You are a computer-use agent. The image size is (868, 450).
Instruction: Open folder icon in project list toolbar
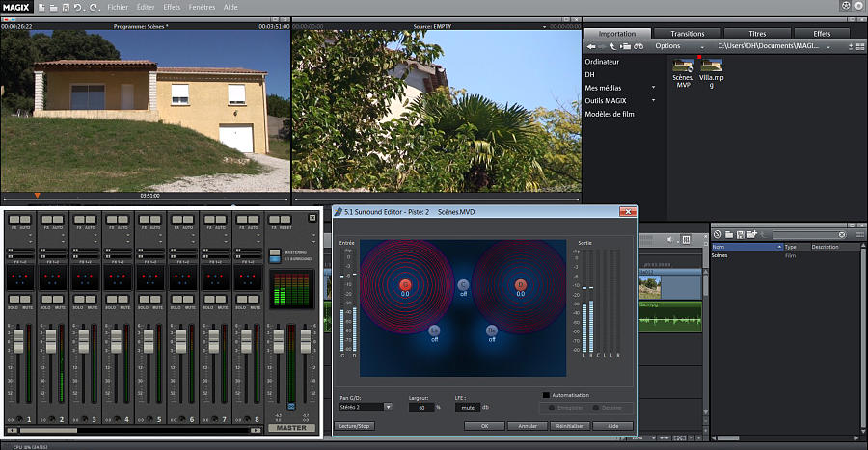729,234
